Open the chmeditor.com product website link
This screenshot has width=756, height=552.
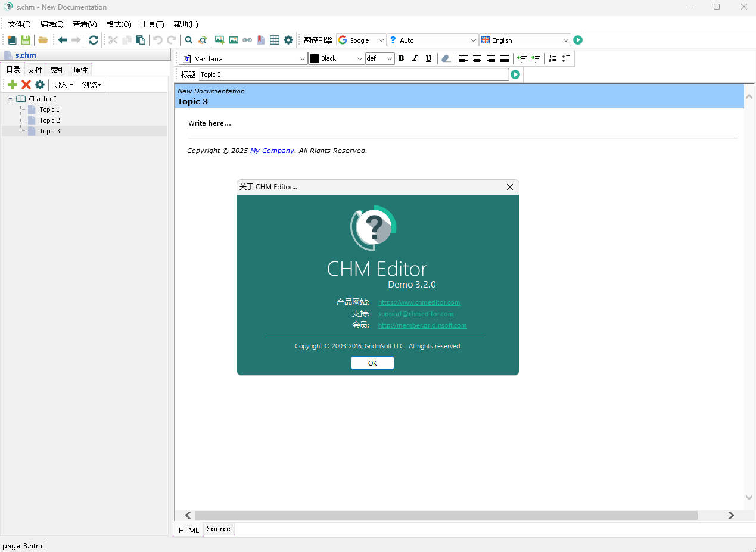(x=419, y=302)
